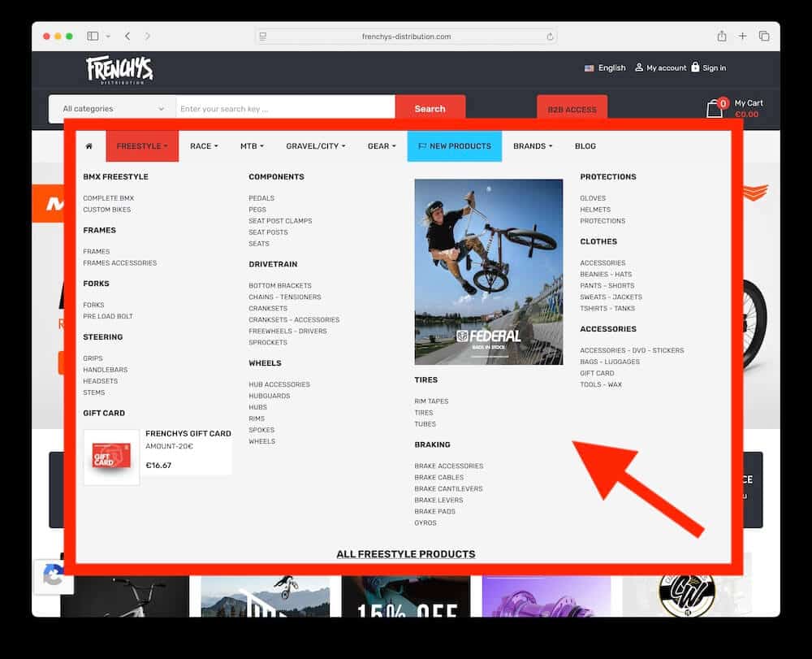Screen dimensions: 812x659
Task: Click the Sign in link
Action: (x=714, y=68)
